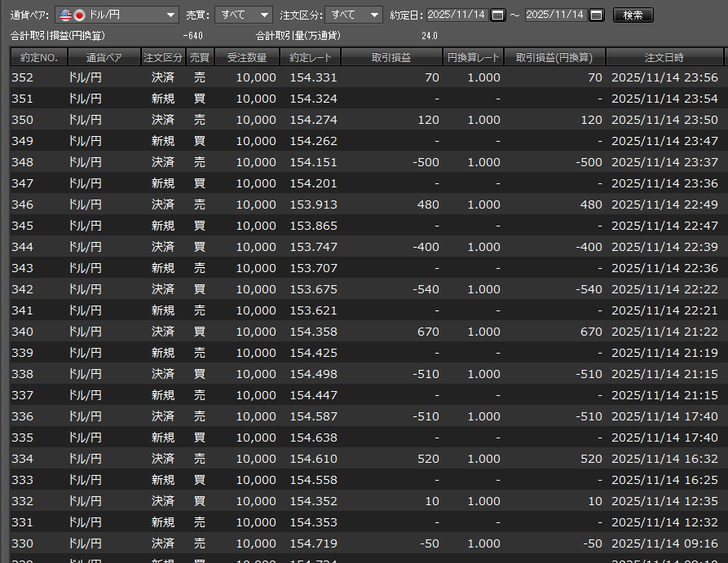Sort by the 約定NO. column header
728x563 pixels.
[x=38, y=58]
